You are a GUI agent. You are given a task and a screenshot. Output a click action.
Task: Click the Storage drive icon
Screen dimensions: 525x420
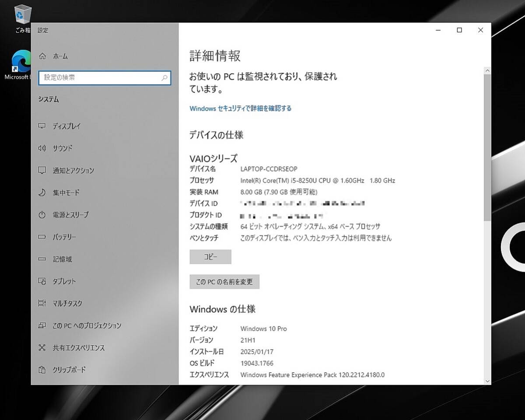(x=42, y=259)
